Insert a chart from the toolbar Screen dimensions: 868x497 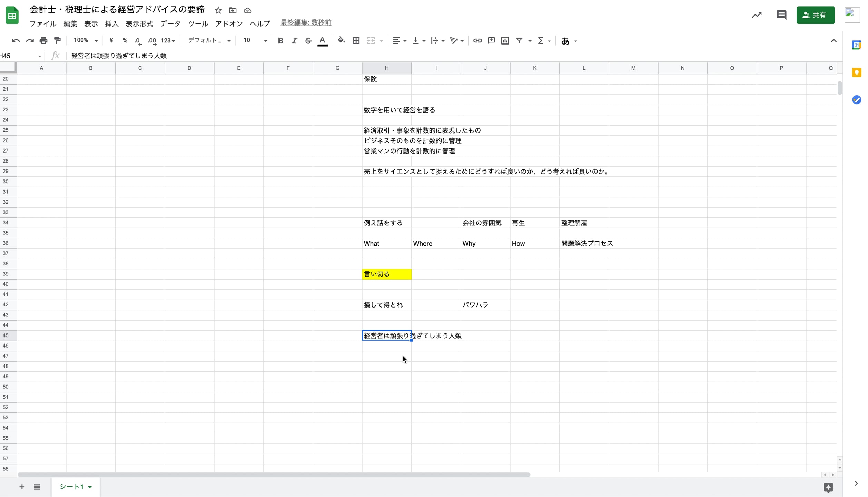(504, 40)
